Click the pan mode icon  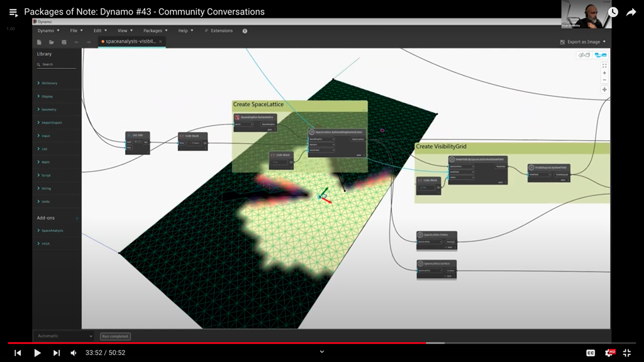604,89
